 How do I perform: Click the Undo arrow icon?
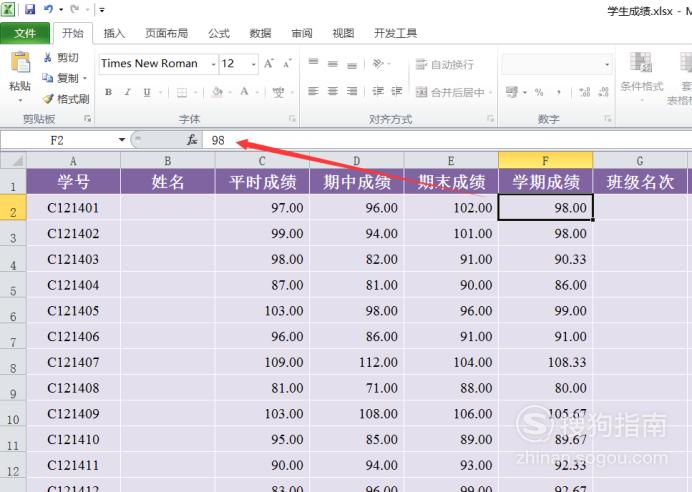click(x=49, y=9)
